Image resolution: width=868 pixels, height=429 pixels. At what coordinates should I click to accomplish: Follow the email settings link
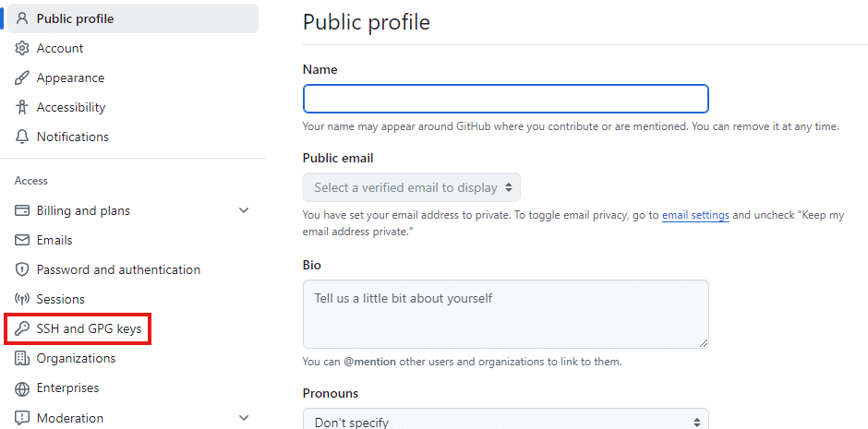695,215
